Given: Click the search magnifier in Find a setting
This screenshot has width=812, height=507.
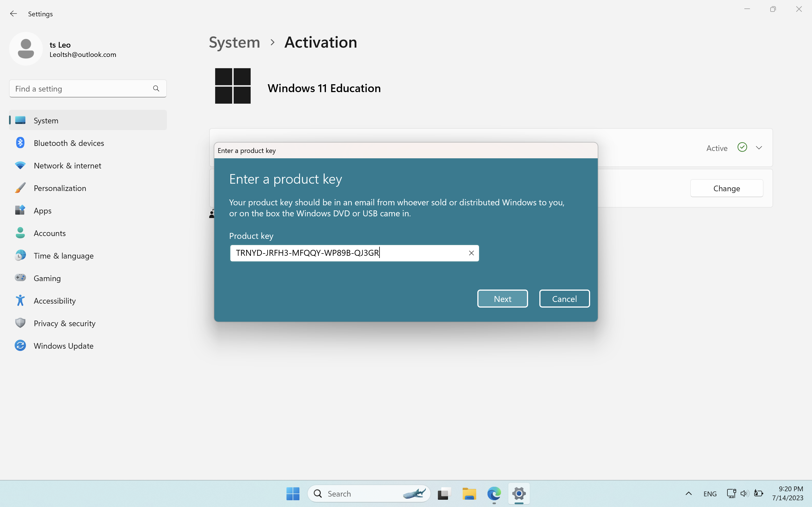Looking at the screenshot, I should point(156,88).
